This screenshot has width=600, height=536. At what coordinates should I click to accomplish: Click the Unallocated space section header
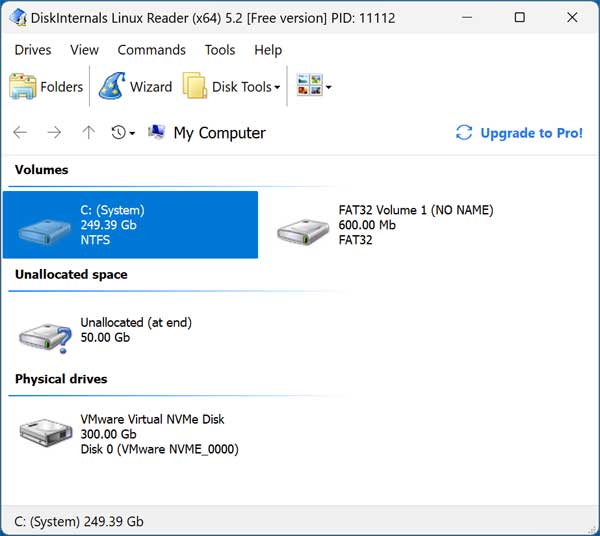[x=71, y=275]
